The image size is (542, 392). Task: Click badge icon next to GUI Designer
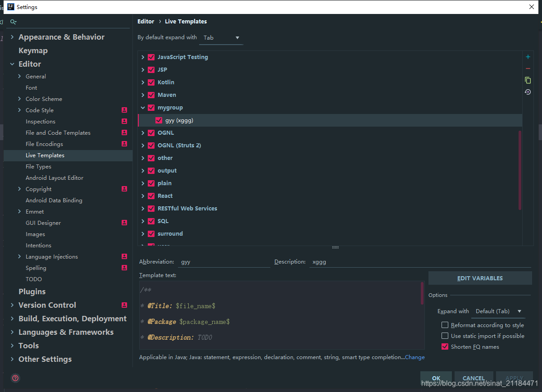124,223
